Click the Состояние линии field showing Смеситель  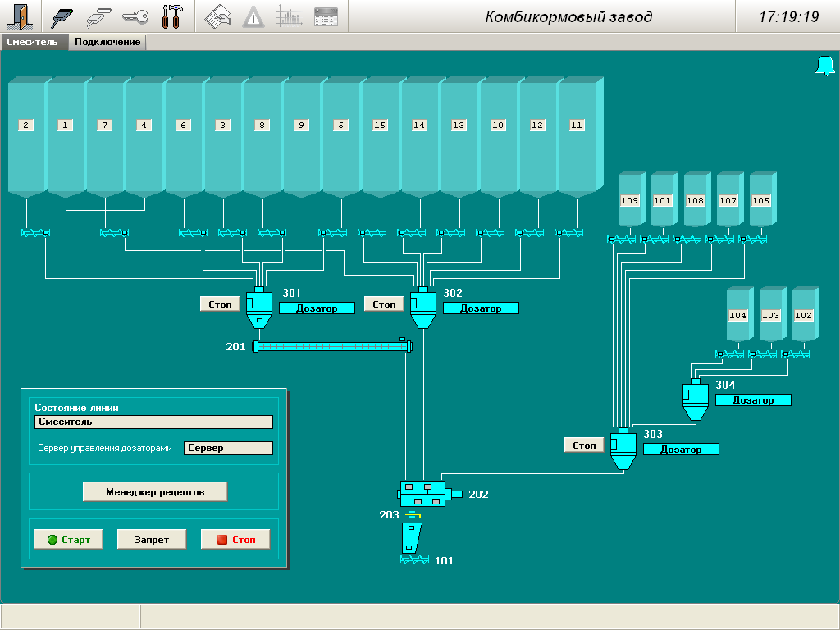[153, 422]
